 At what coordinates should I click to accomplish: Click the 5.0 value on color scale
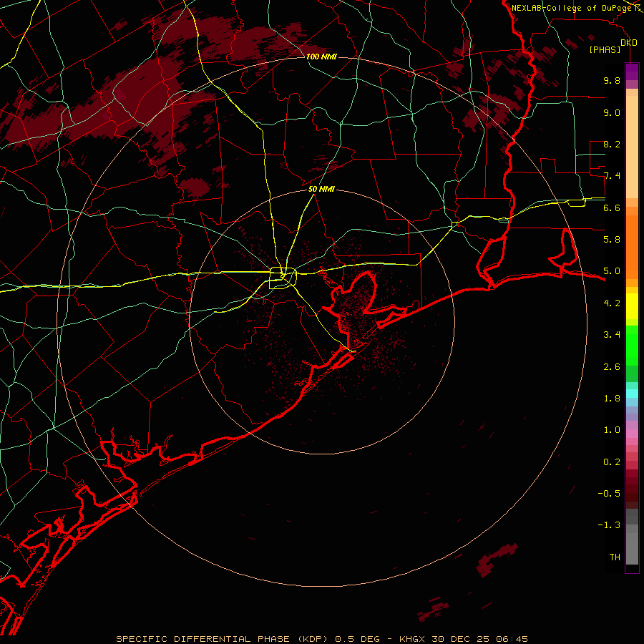[612, 271]
